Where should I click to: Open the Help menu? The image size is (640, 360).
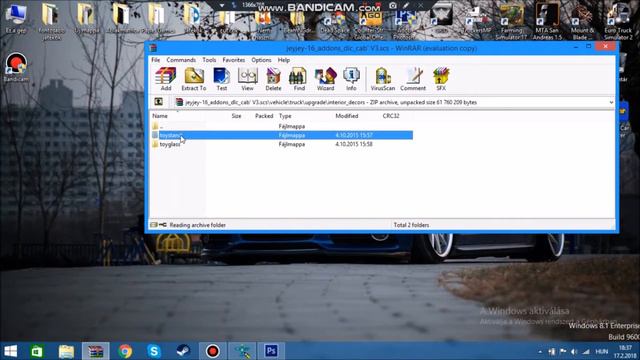pos(284,60)
